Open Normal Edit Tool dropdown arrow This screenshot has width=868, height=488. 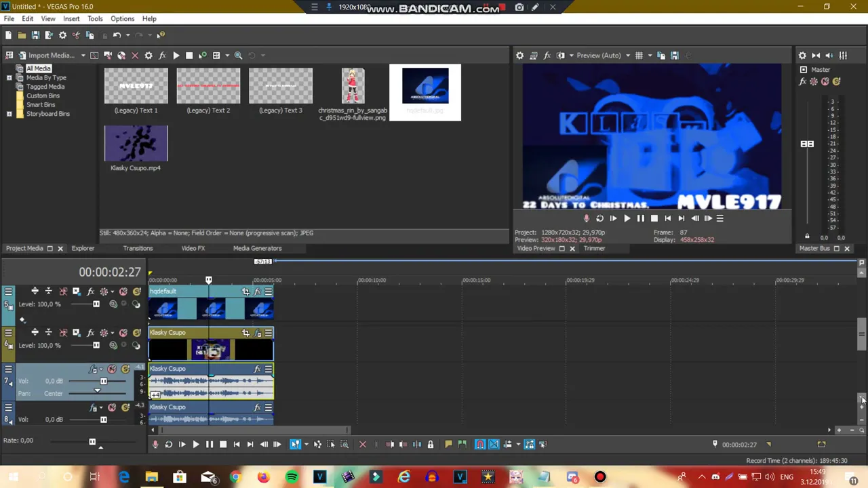pyautogui.click(x=306, y=445)
